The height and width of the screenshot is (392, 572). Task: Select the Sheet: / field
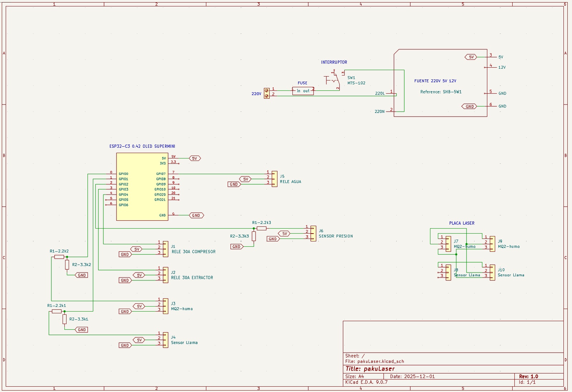coord(355,356)
